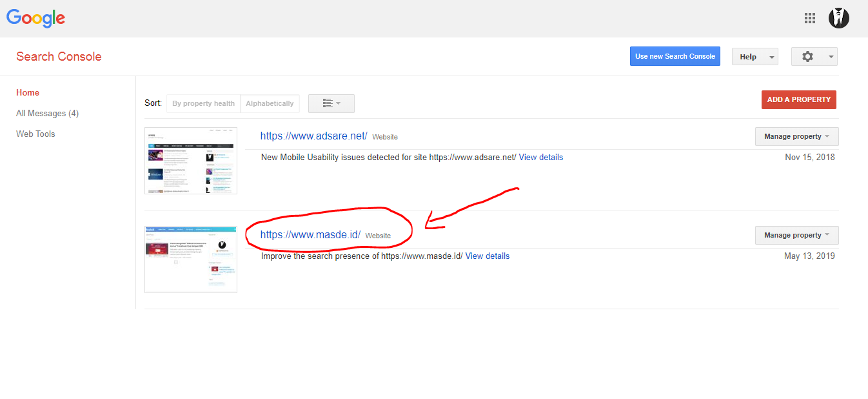Sort properties Alphabetically
This screenshot has height=399, width=868.
(x=270, y=103)
